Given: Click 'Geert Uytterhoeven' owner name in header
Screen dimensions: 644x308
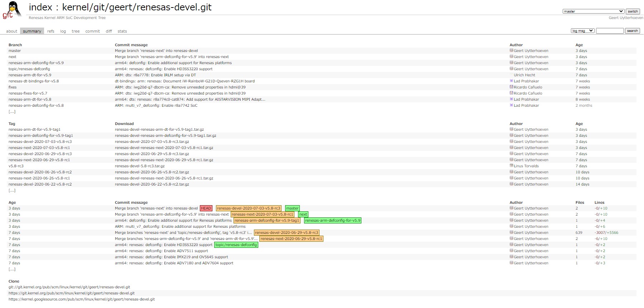Looking at the screenshot, I should 626,18.
